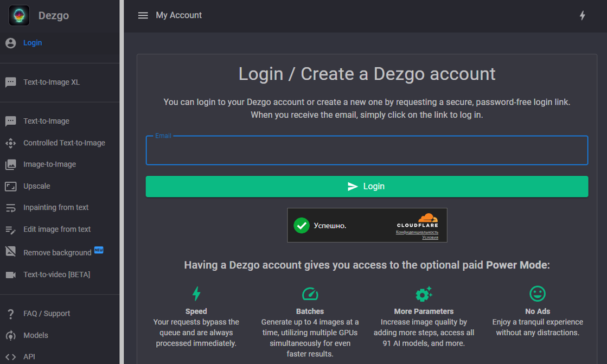The height and width of the screenshot is (364, 607).
Task: Click the NEW badge beside Remove background
Action: pos(99,250)
